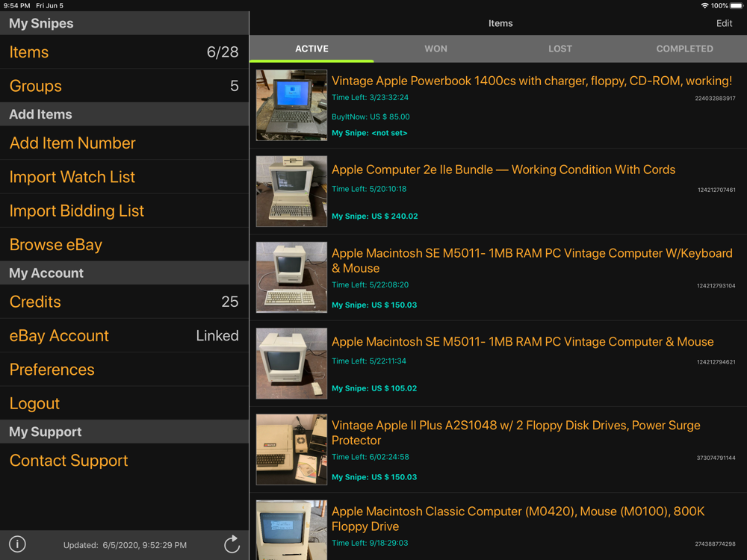This screenshot has width=747, height=560.
Task: Open Macintosh SE W/Keyboard & Mouse thumbnail
Action: click(x=291, y=277)
